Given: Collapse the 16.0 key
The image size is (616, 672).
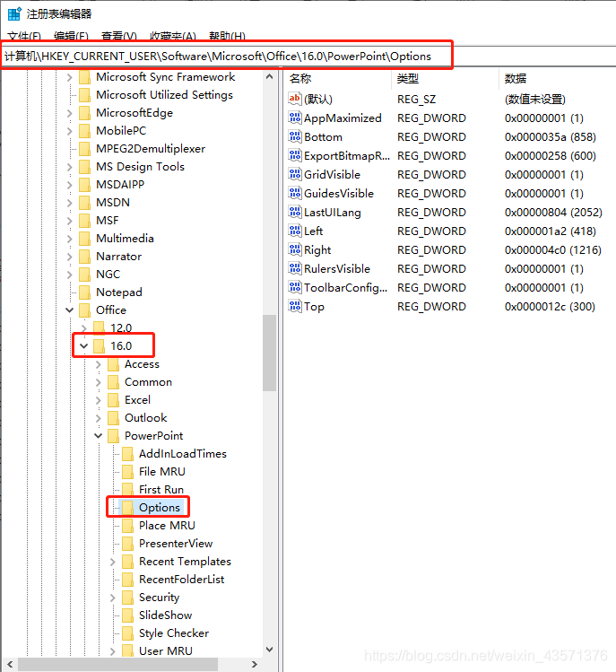Looking at the screenshot, I should pos(84,345).
